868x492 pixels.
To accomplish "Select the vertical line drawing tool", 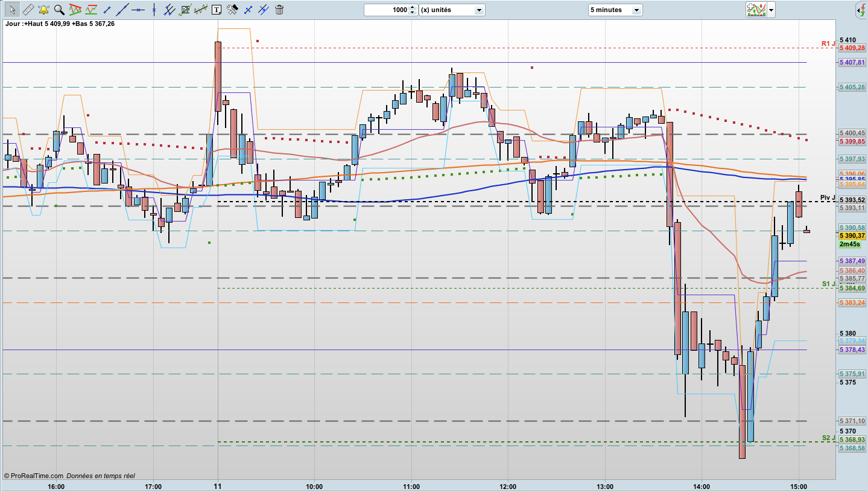I will (x=154, y=10).
